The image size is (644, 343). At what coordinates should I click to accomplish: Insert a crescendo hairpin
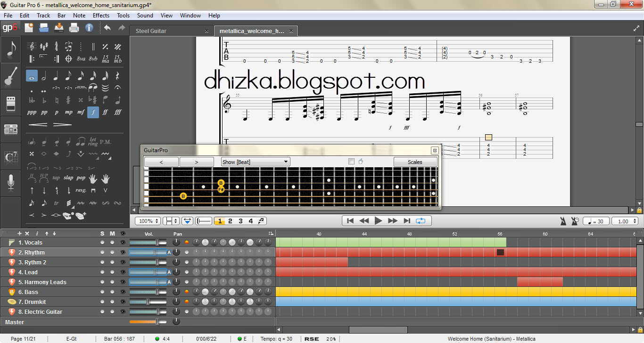[38, 125]
